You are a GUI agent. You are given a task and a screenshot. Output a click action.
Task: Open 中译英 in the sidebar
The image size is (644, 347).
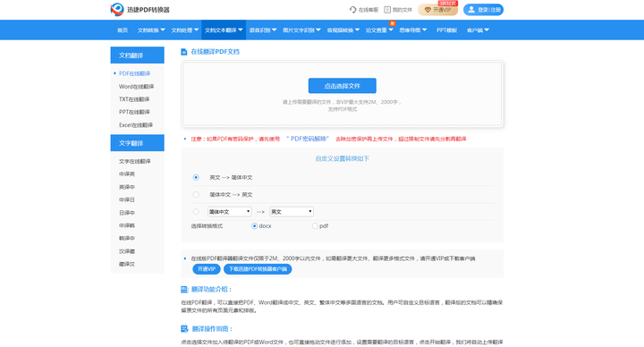point(127,174)
